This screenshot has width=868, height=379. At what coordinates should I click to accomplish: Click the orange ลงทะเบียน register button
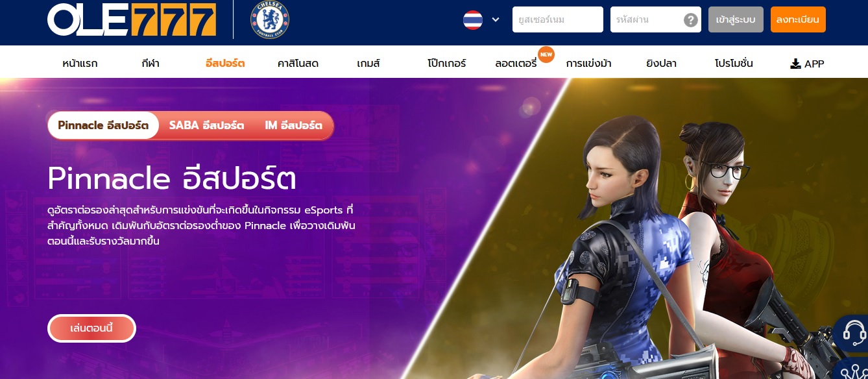(798, 19)
